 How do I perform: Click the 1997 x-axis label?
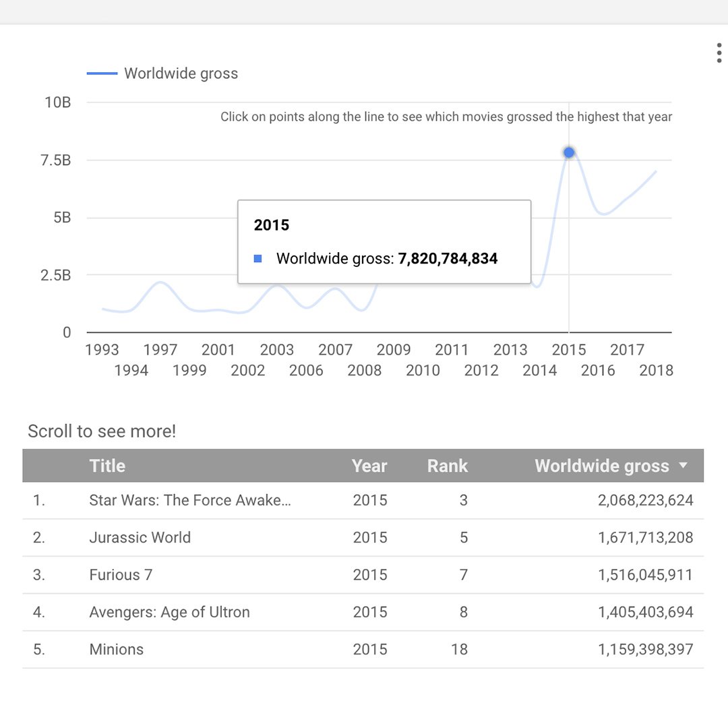point(160,350)
